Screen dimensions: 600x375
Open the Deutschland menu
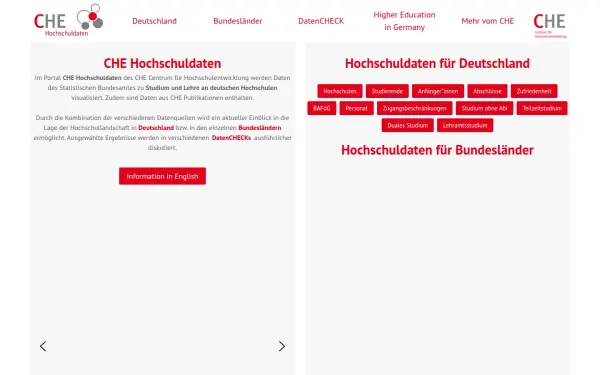(155, 21)
